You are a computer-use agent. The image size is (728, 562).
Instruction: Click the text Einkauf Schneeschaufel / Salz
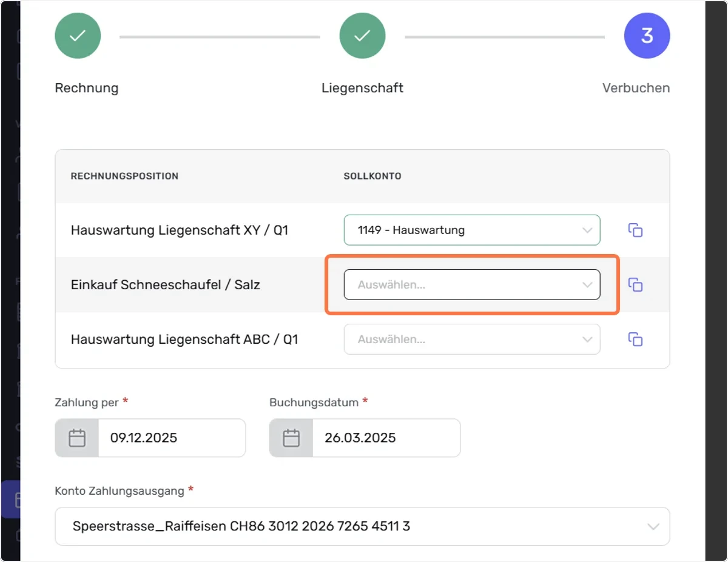point(166,285)
